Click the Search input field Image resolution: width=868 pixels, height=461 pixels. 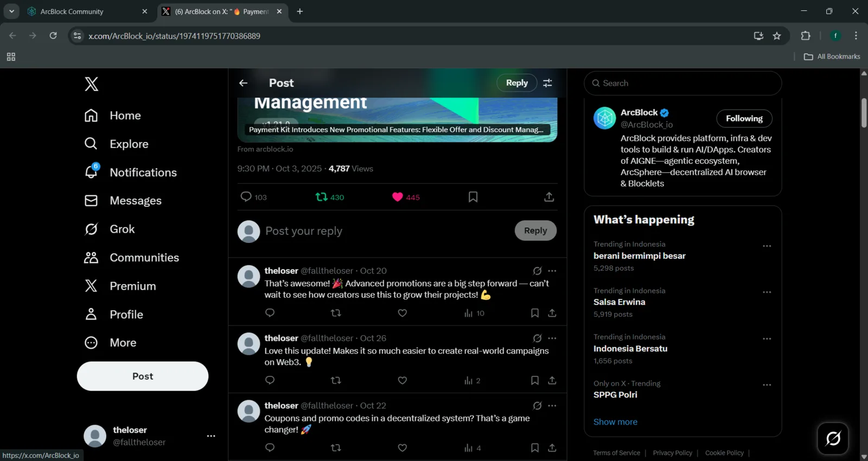pos(682,83)
